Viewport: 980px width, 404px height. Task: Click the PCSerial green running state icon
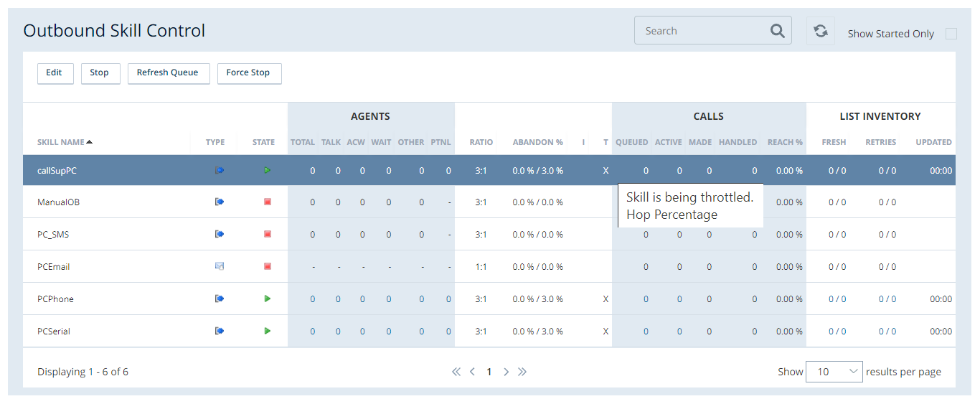pos(267,331)
